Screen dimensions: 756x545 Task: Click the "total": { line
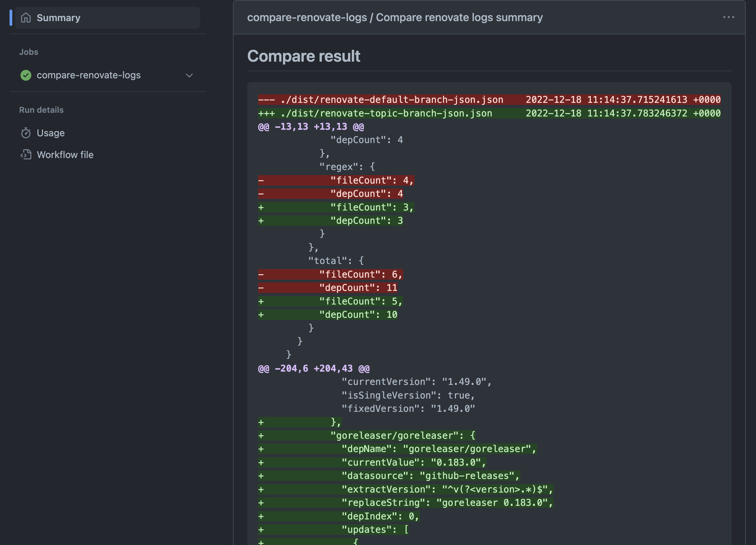pos(336,261)
